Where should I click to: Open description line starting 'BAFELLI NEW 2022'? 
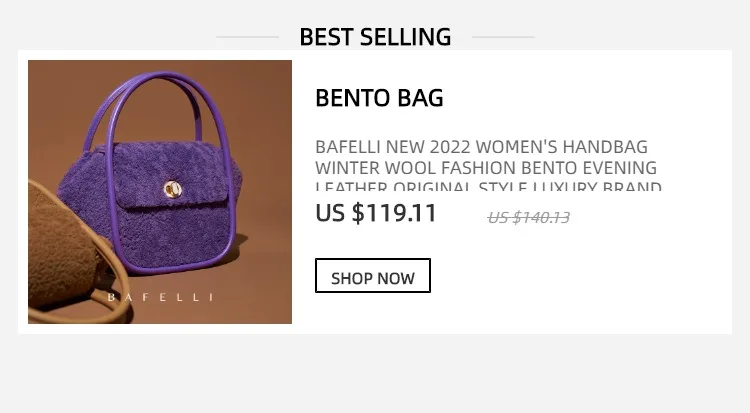pyautogui.click(x=481, y=146)
